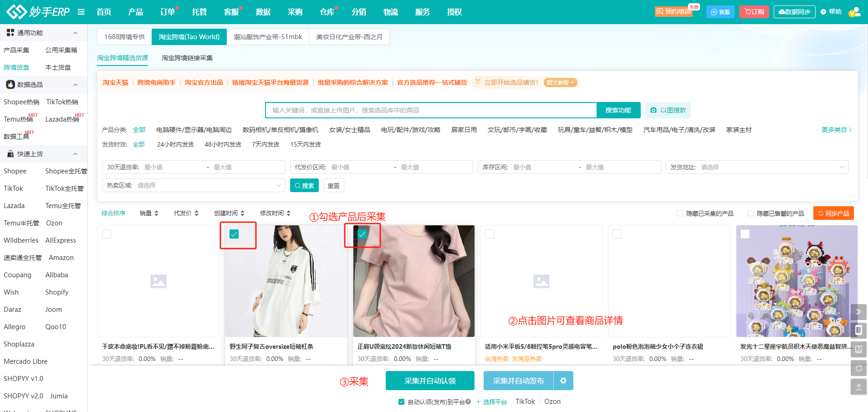Open 订单 in top navigation
This screenshot has height=412, width=868.
coord(168,12)
